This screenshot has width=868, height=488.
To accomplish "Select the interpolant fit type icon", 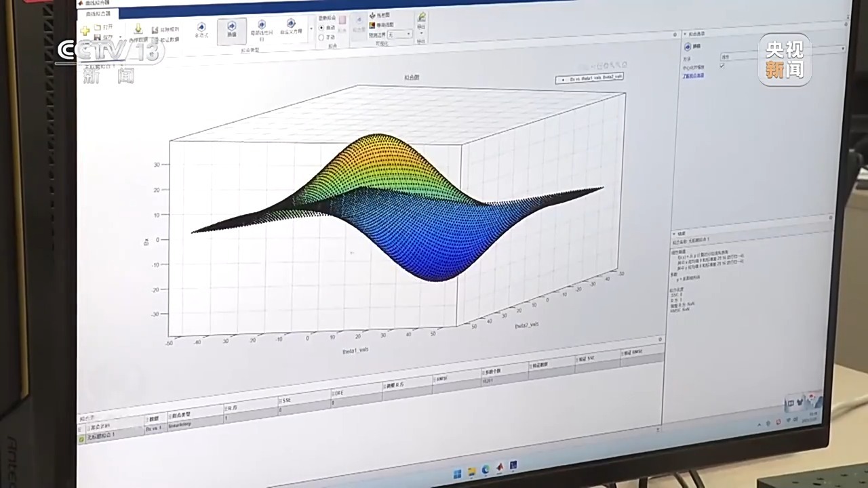I will point(232,28).
